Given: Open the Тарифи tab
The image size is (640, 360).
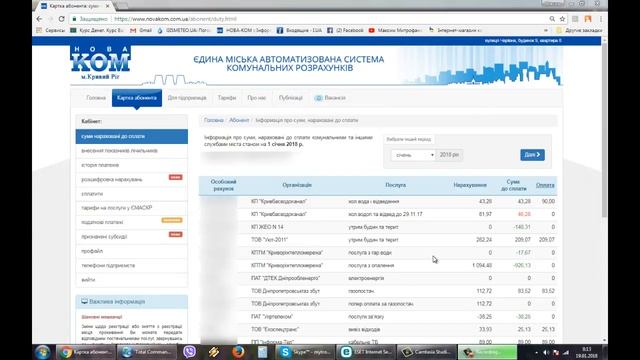Looking at the screenshot, I should tap(227, 98).
